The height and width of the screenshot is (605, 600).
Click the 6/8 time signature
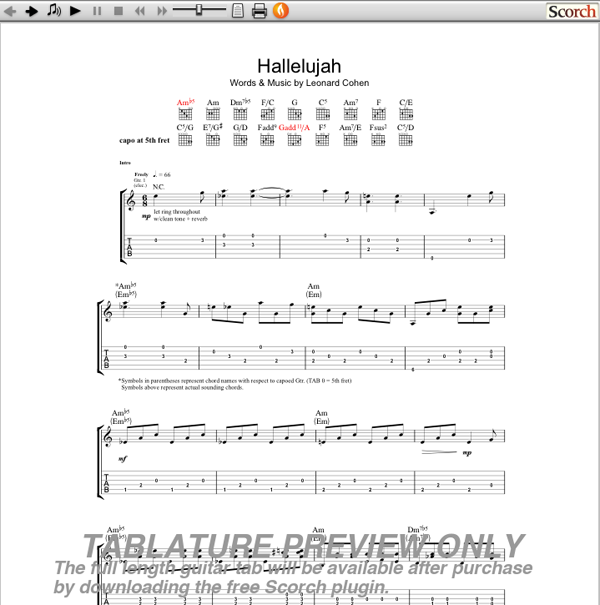(x=145, y=201)
